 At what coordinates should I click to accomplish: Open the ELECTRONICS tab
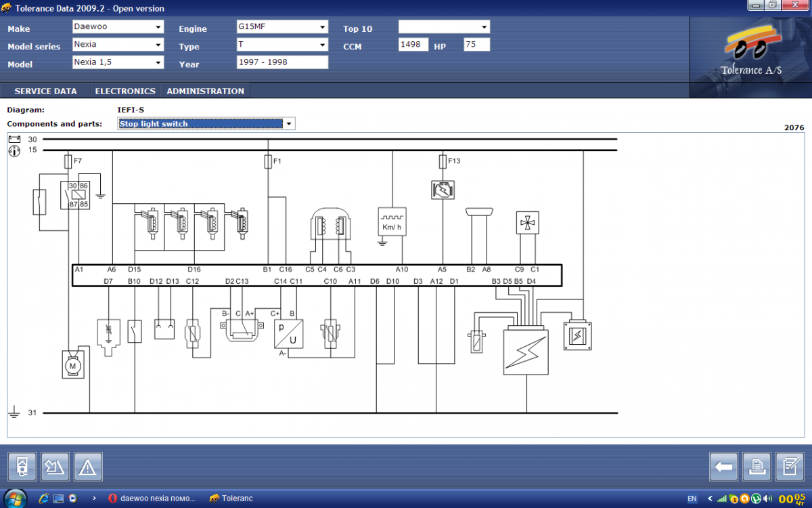[x=125, y=91]
